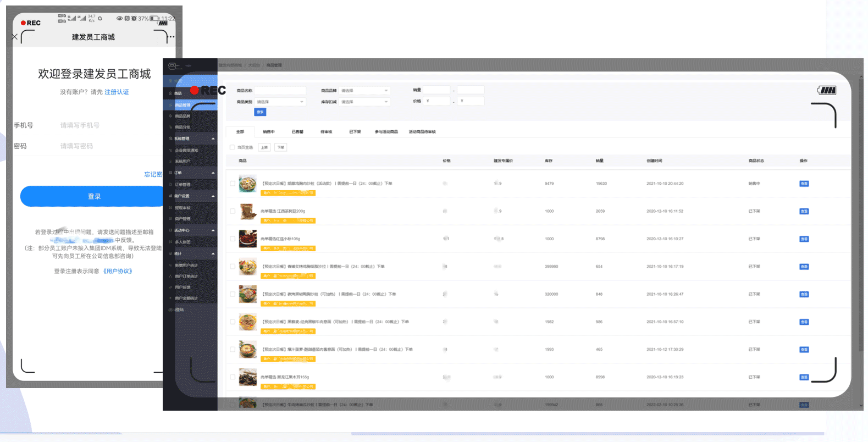Check the box for 江西茶树菇200g product

pyautogui.click(x=233, y=211)
